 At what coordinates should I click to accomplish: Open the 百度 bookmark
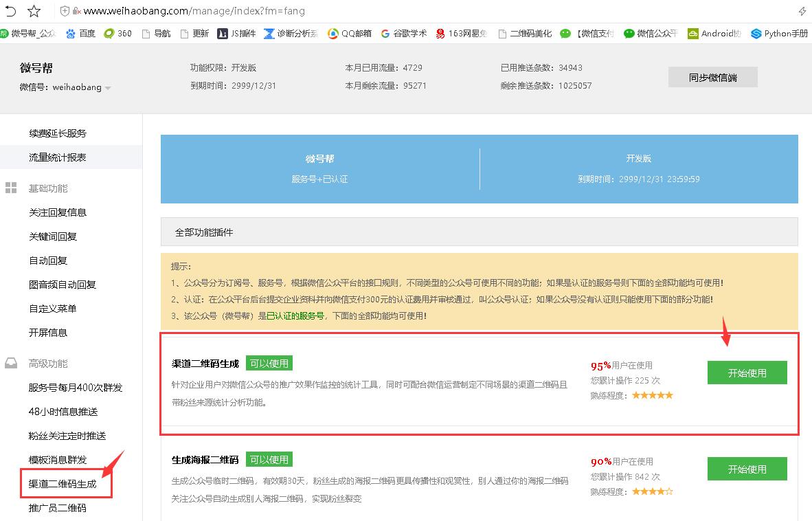(81, 33)
